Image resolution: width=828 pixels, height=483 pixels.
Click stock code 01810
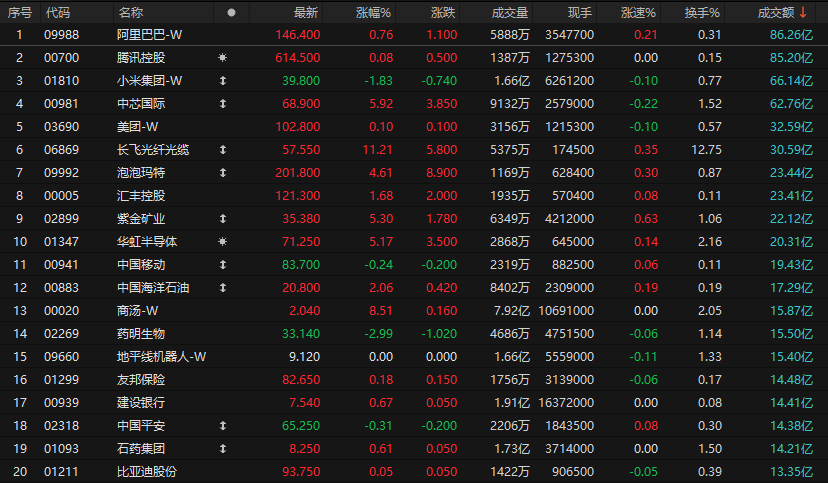61,81
